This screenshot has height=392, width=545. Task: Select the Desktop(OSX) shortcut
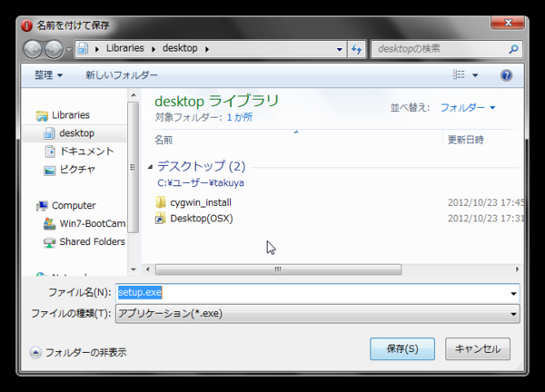(x=202, y=219)
